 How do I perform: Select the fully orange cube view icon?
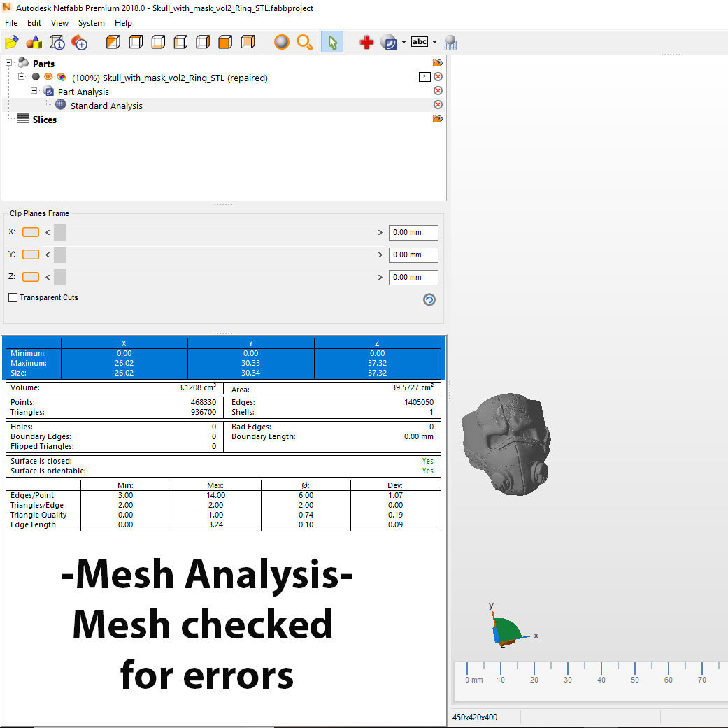225,42
